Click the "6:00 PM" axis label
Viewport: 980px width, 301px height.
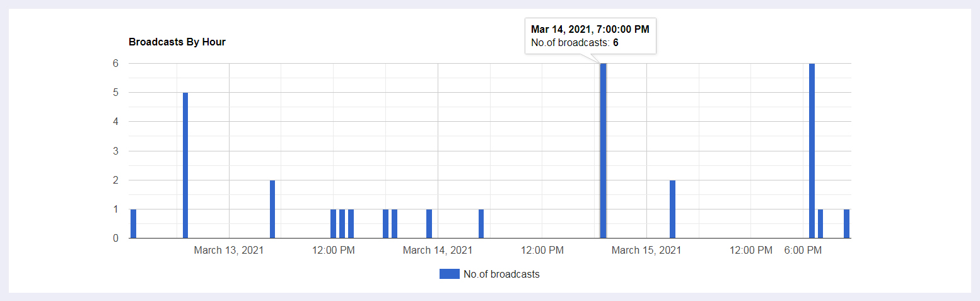click(x=803, y=251)
